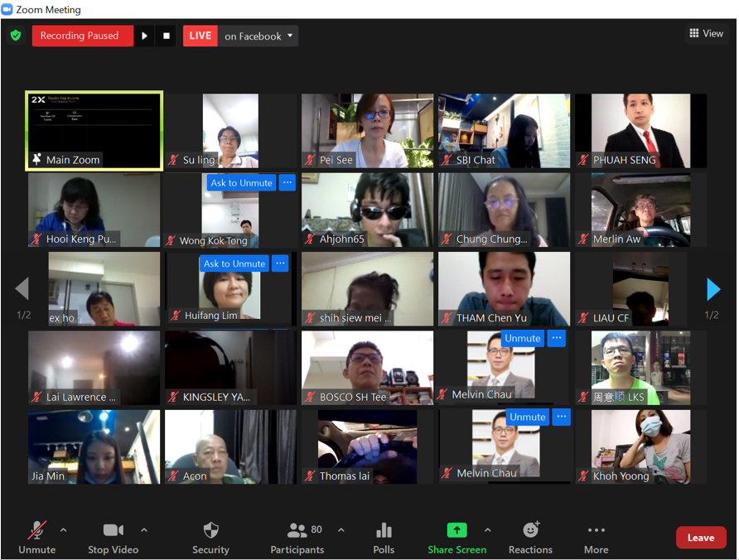The width and height of the screenshot is (739, 560).
Task: Stop recording with the square button
Action: tap(166, 36)
